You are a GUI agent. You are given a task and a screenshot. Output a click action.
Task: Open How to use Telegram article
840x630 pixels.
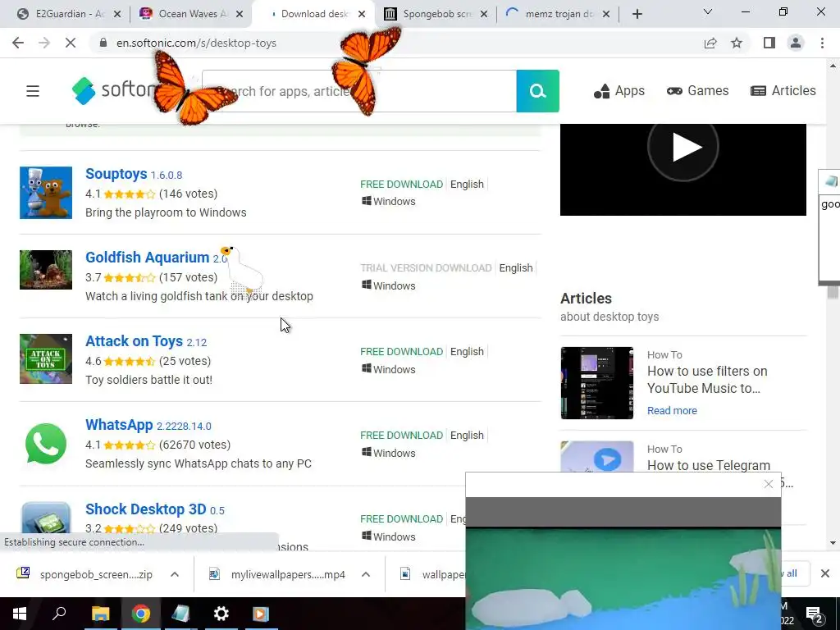pyautogui.click(x=708, y=466)
